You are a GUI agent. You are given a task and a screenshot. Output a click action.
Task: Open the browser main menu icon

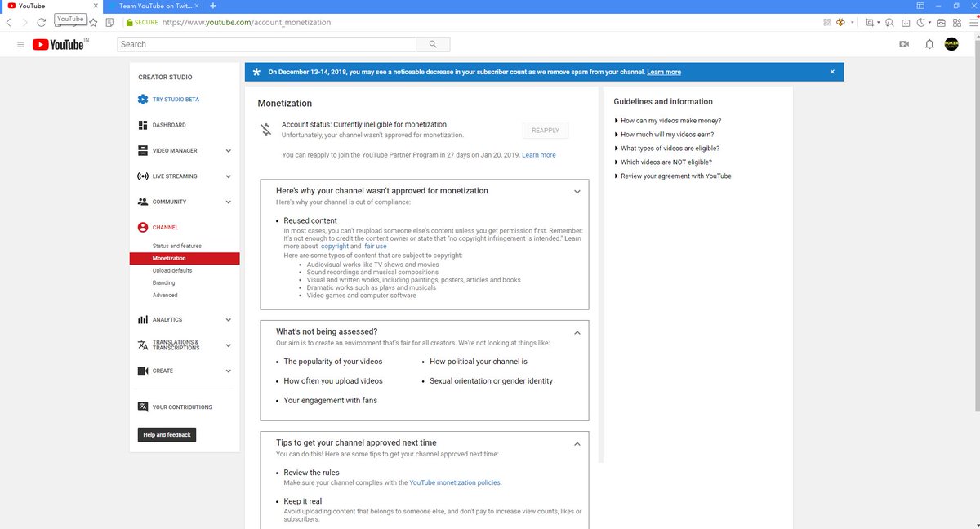point(972,23)
